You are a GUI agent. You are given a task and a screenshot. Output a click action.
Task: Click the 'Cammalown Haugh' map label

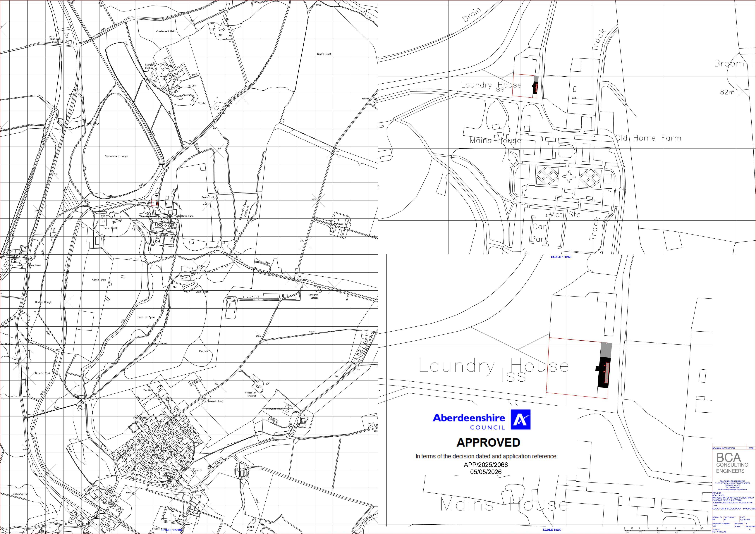click(x=116, y=156)
